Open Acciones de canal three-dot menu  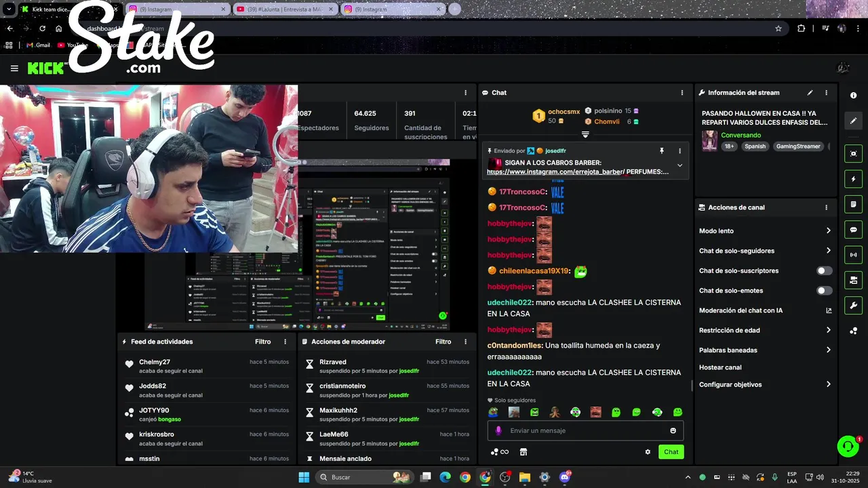[826, 207]
